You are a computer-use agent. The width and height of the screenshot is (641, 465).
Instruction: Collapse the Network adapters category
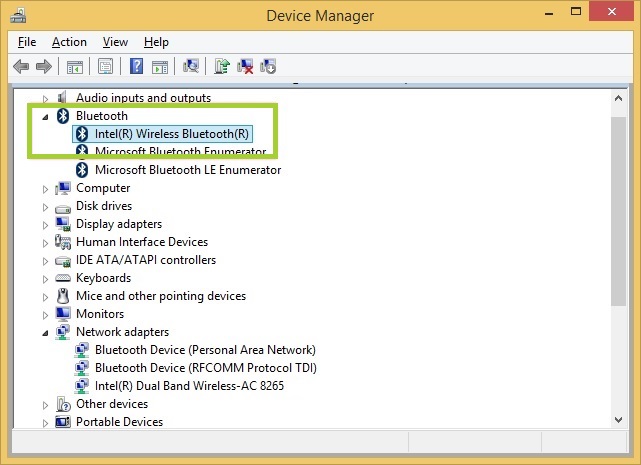[x=45, y=332]
